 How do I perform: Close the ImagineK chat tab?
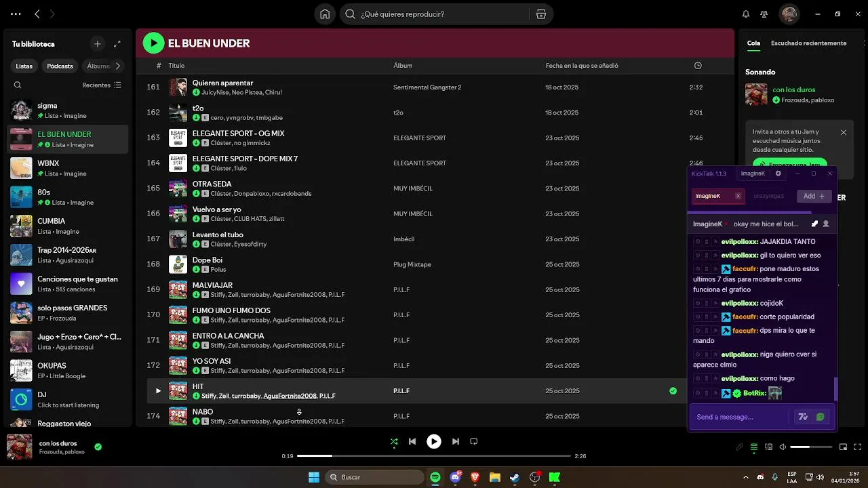coord(738,196)
